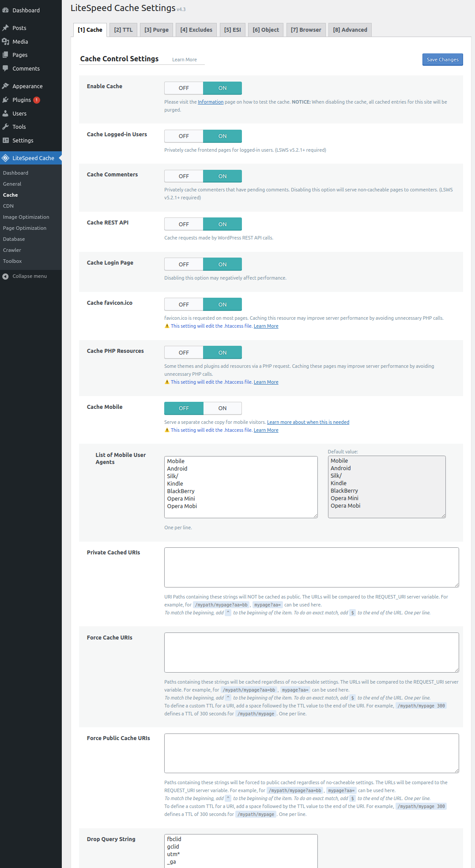Image resolution: width=475 pixels, height=868 pixels.
Task: Switch to the [8] Advanced tab
Action: click(350, 30)
